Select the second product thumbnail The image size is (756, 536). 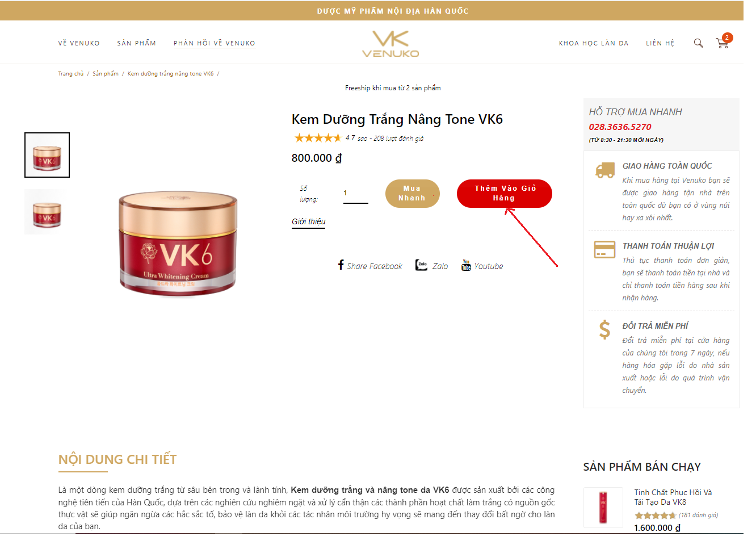tap(47, 212)
